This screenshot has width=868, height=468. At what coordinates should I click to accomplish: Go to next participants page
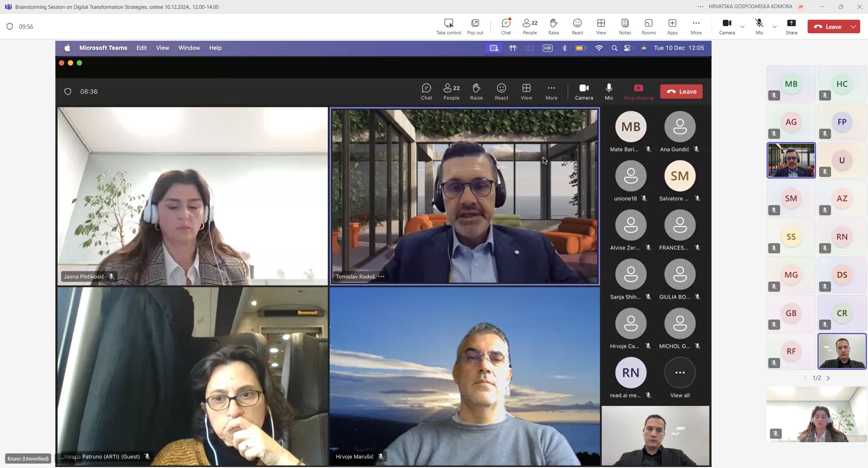pos(828,378)
